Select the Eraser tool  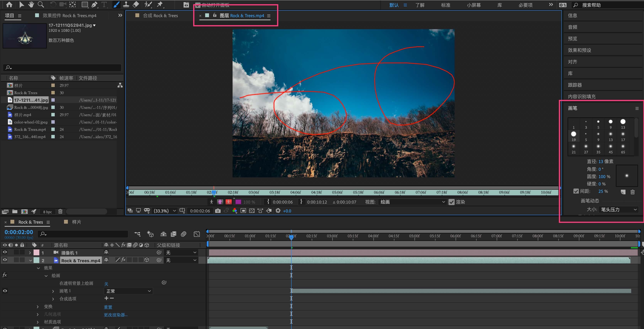(x=136, y=4)
